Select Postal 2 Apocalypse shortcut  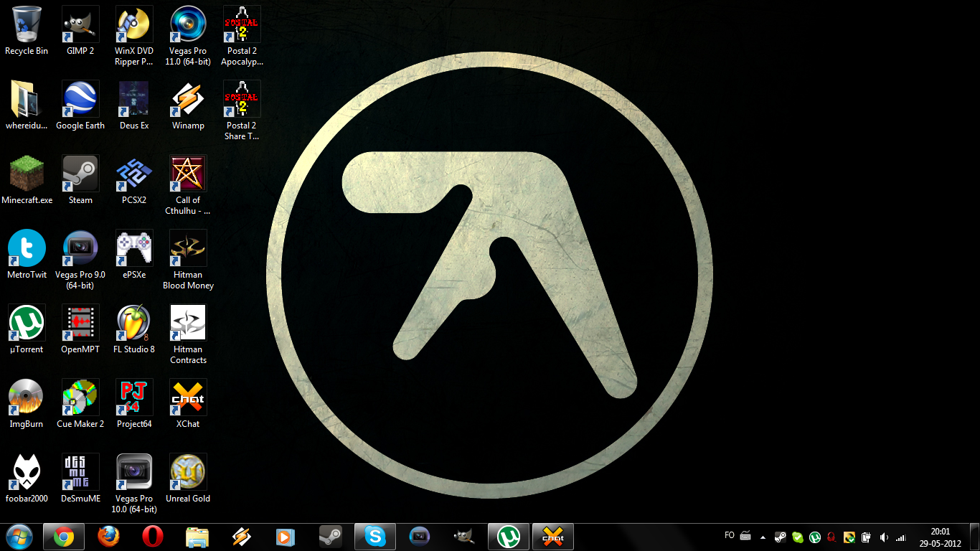[242, 37]
